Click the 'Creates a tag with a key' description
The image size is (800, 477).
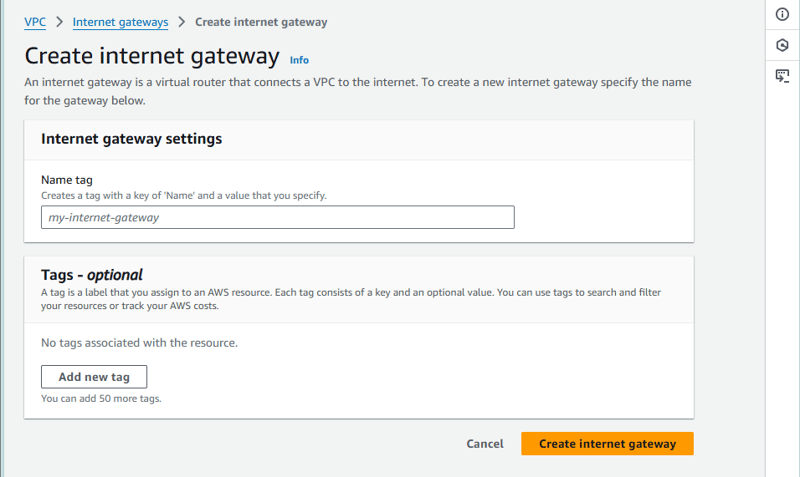coord(184,195)
